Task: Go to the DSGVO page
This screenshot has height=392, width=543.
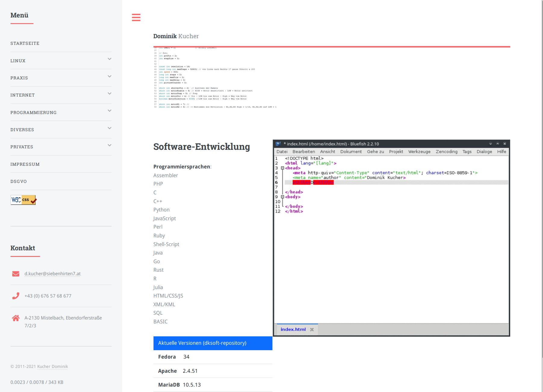Action: point(19,181)
